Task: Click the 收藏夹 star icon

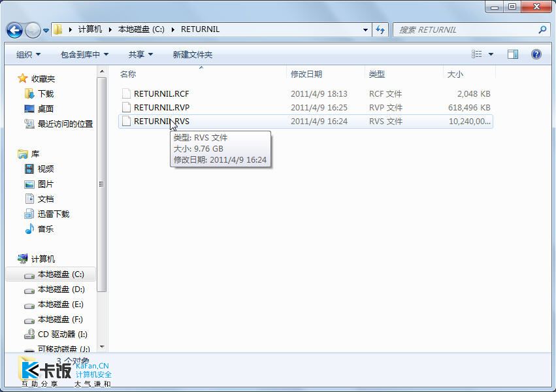Action: click(22, 78)
